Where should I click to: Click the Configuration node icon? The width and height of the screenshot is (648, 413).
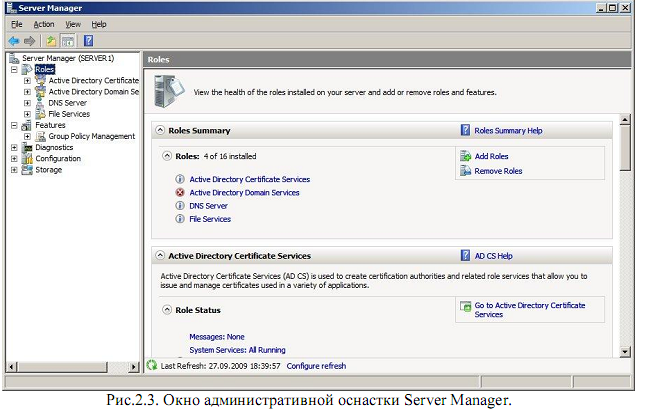click(x=27, y=158)
